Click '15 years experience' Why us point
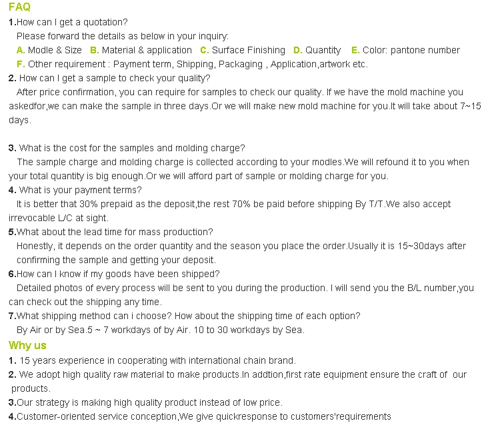The image size is (504, 427). tap(152, 361)
